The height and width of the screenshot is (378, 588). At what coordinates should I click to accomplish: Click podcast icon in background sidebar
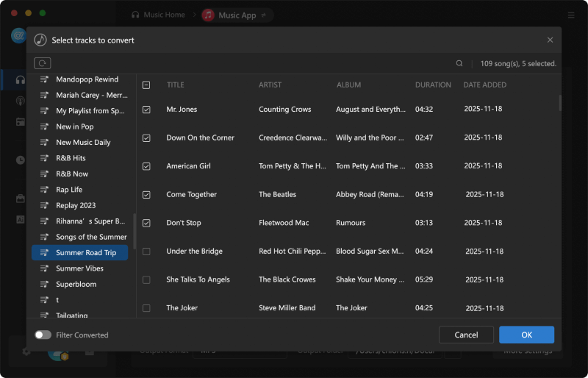click(21, 101)
